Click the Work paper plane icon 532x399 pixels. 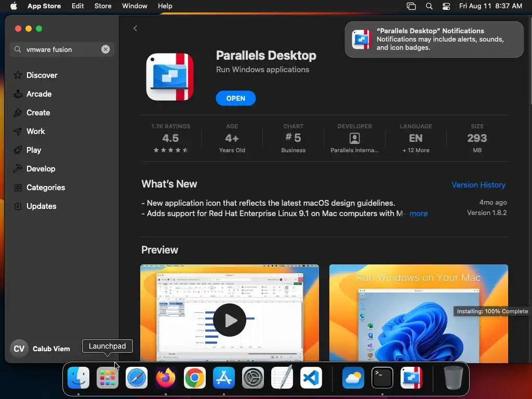[x=18, y=131]
